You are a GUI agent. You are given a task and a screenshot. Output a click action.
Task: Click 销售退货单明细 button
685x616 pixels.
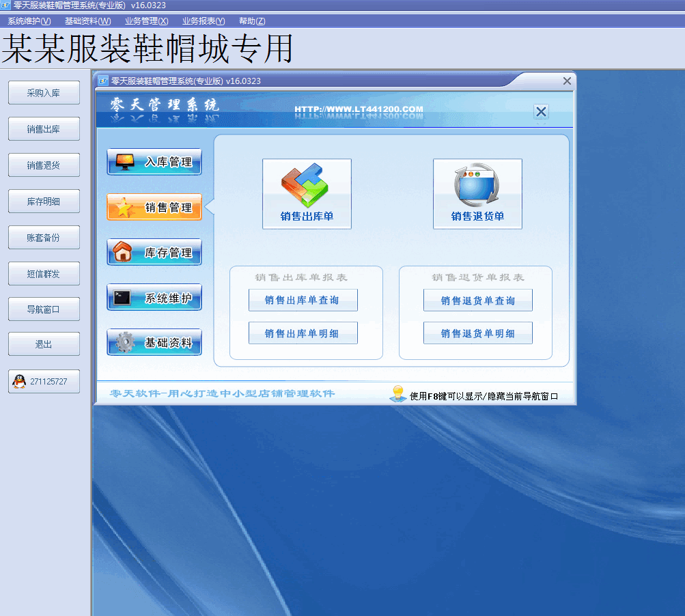(477, 333)
